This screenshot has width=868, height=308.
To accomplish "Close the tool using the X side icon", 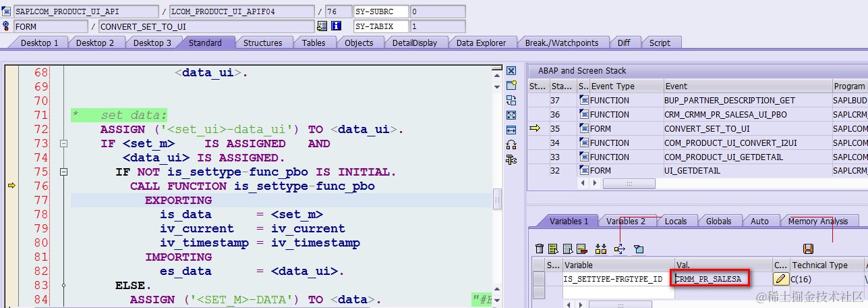I will pos(511,70).
